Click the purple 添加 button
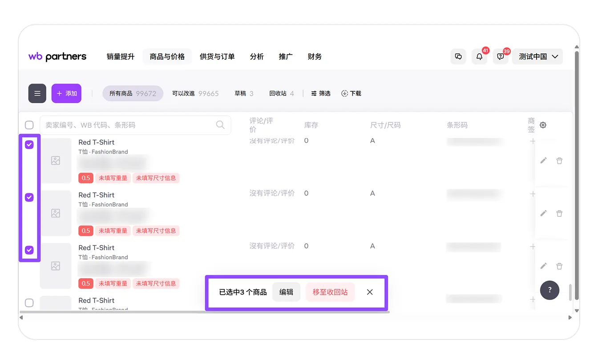This screenshot has width=598, height=364. [66, 93]
